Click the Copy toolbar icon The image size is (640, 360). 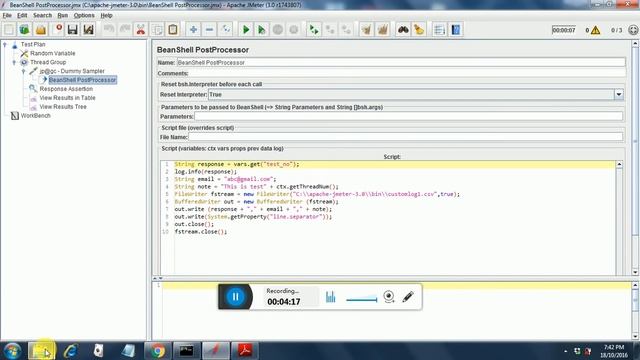pyautogui.click(x=157, y=29)
